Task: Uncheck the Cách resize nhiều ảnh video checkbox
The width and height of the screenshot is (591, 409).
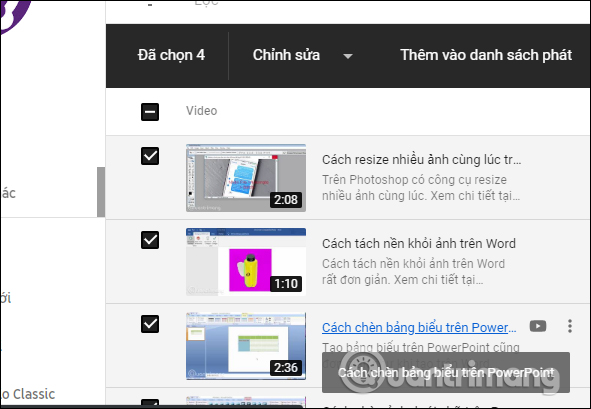Action: pos(150,156)
